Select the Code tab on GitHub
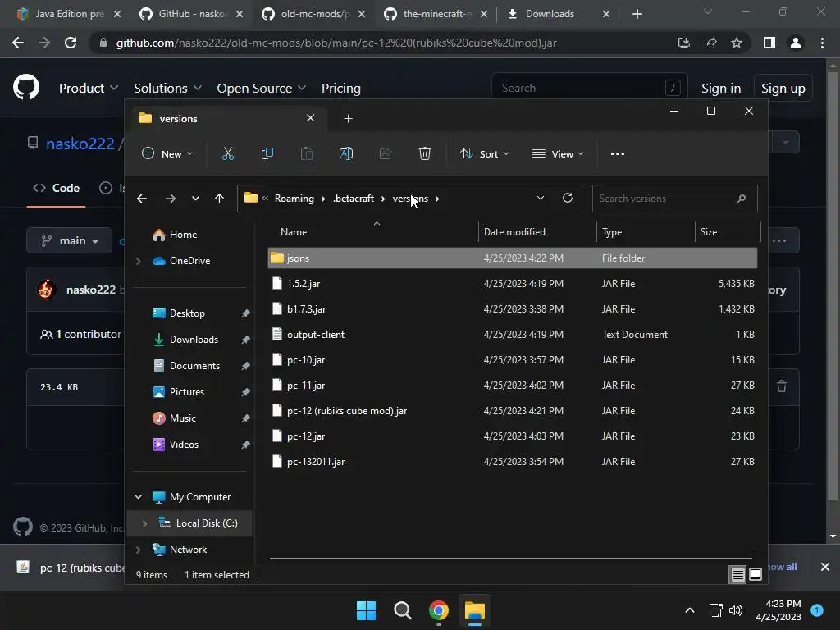Image resolution: width=840 pixels, height=630 pixels. [x=57, y=188]
